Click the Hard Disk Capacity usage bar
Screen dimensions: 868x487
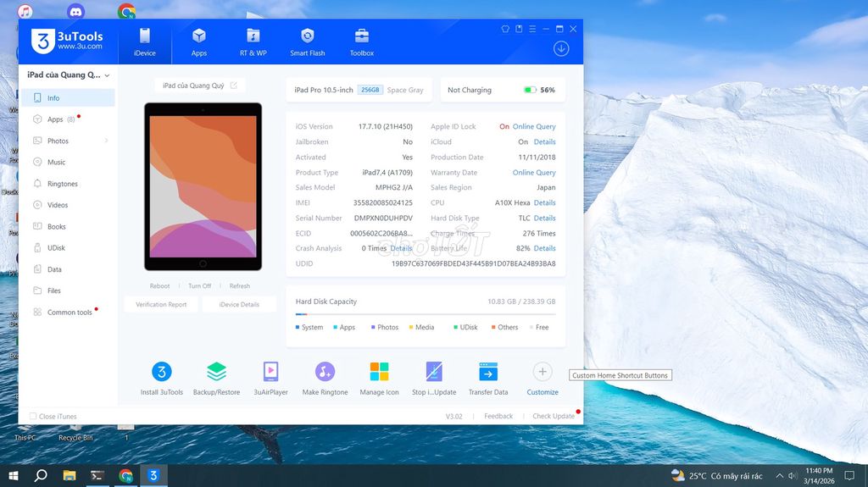pos(426,314)
